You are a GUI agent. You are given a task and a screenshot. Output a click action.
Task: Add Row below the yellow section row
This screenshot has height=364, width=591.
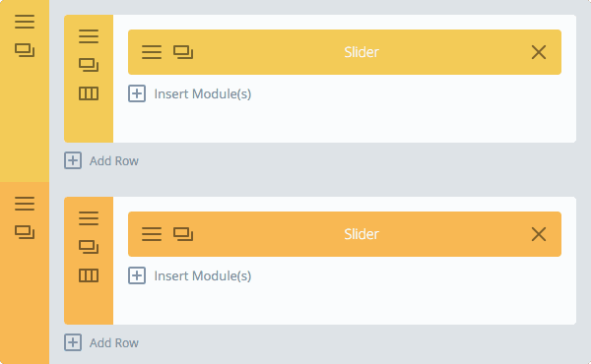(x=101, y=160)
